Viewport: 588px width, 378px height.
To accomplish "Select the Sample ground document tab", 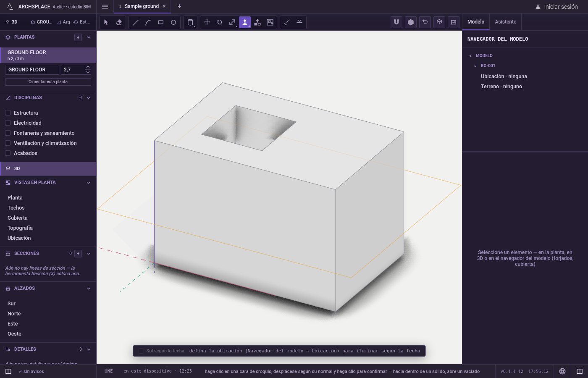I will coord(142,6).
